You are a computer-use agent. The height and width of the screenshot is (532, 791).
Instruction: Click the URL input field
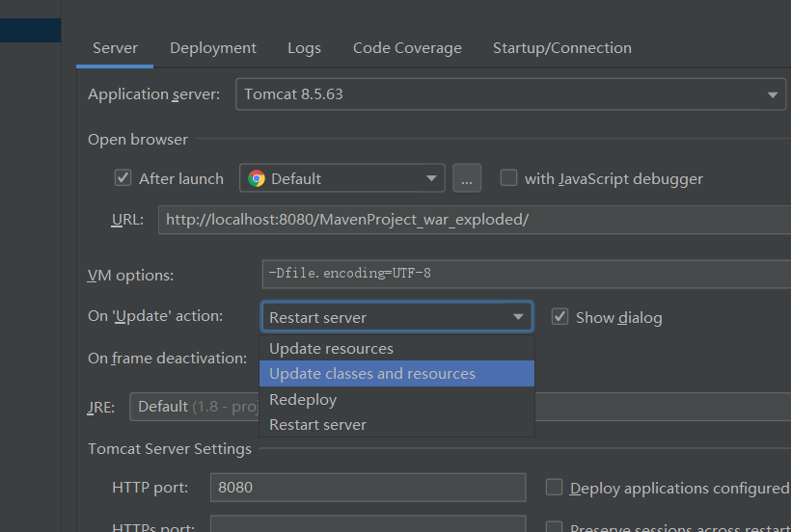pos(475,220)
